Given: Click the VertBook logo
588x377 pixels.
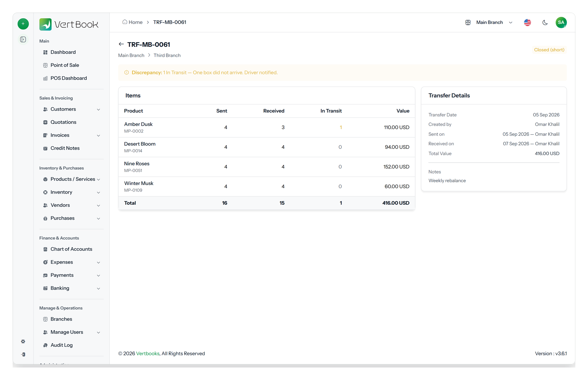Looking at the screenshot, I should (x=69, y=24).
